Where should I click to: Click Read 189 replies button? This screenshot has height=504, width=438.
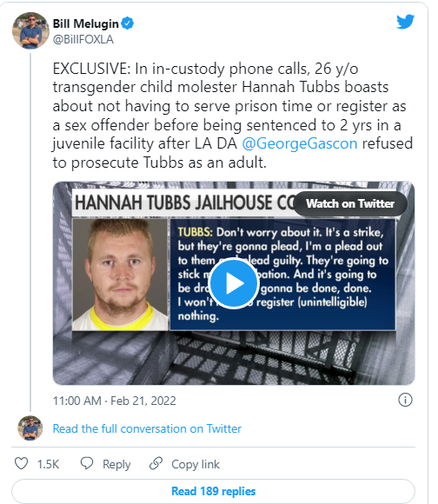(214, 491)
